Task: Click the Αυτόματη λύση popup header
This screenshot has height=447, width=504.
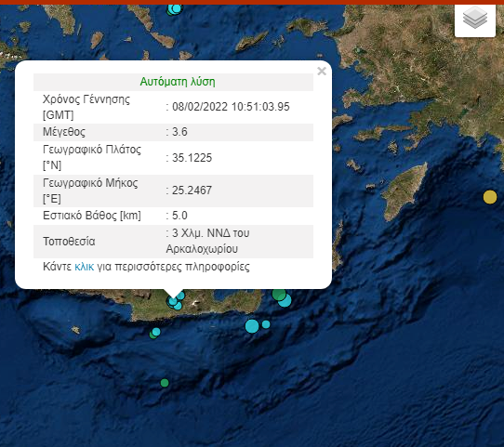Action: (x=178, y=82)
